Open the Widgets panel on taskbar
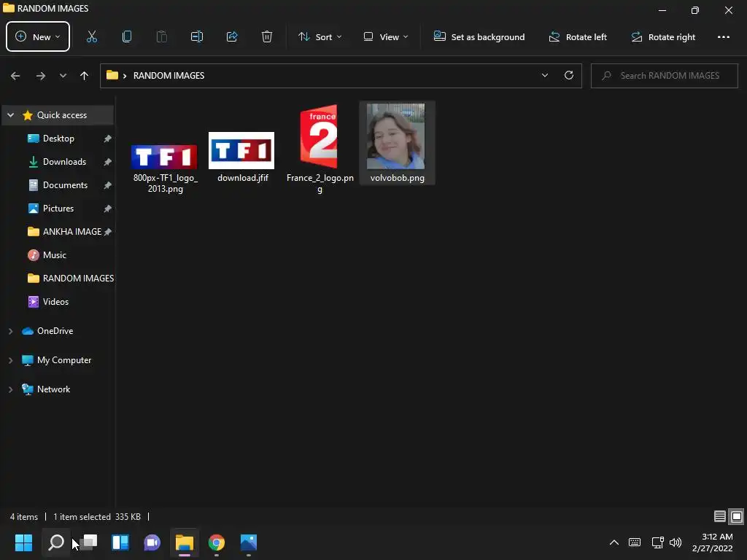This screenshot has width=747, height=560. pyautogui.click(x=120, y=542)
